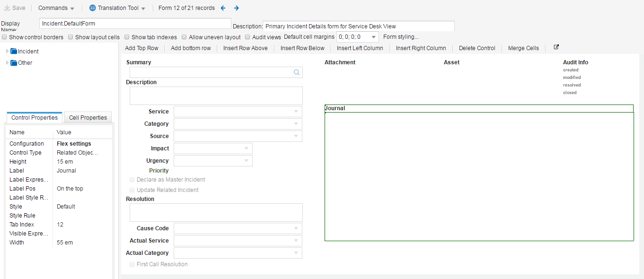Click the Other folder icon
Viewport: 644px width, 279px height.
click(x=14, y=63)
